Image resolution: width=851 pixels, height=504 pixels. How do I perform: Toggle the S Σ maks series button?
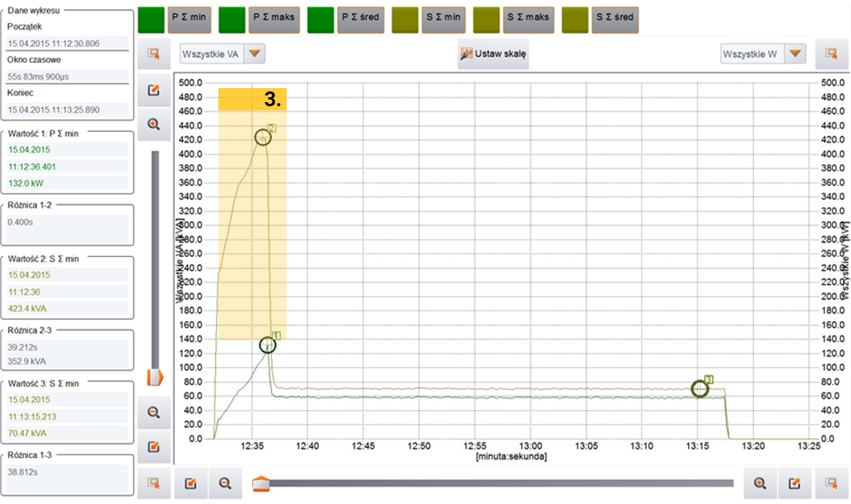[529, 18]
